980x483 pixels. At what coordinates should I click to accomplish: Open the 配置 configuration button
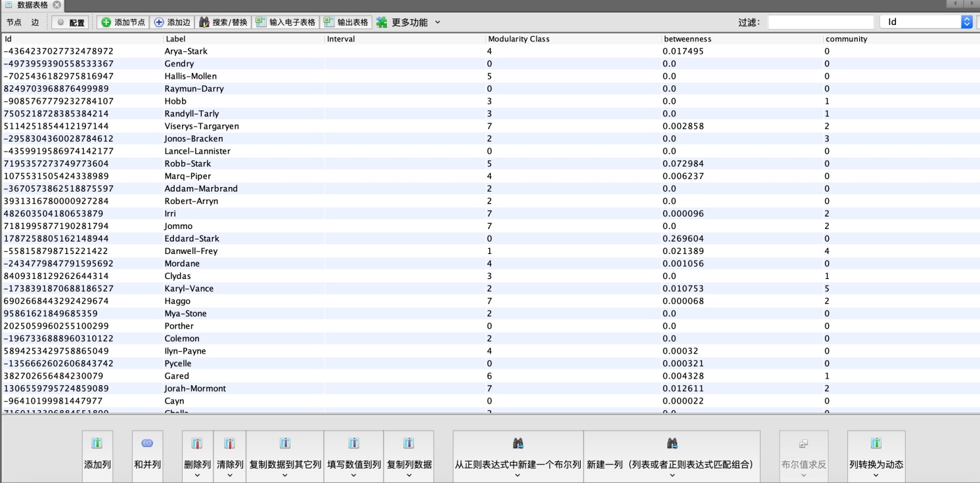click(x=71, y=22)
